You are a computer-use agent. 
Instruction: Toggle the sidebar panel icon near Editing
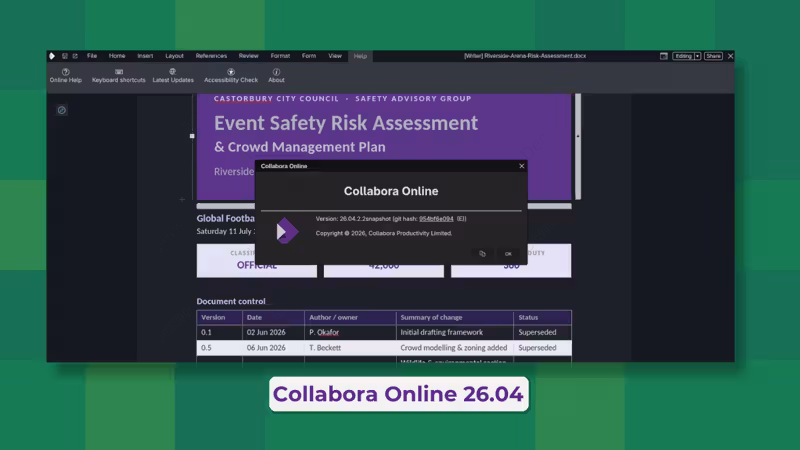[x=663, y=56]
